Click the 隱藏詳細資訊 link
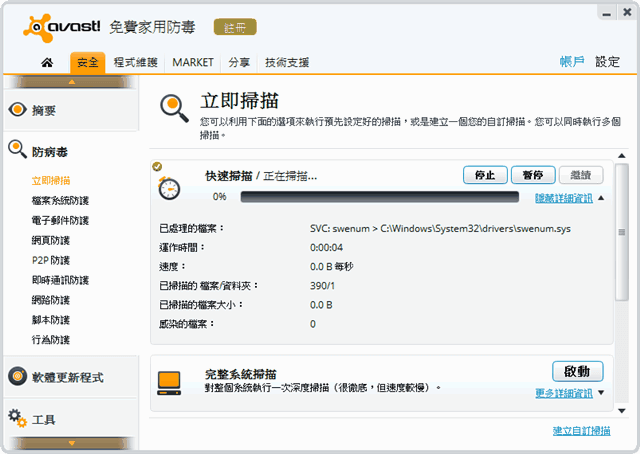640x454 pixels. pyautogui.click(x=564, y=198)
